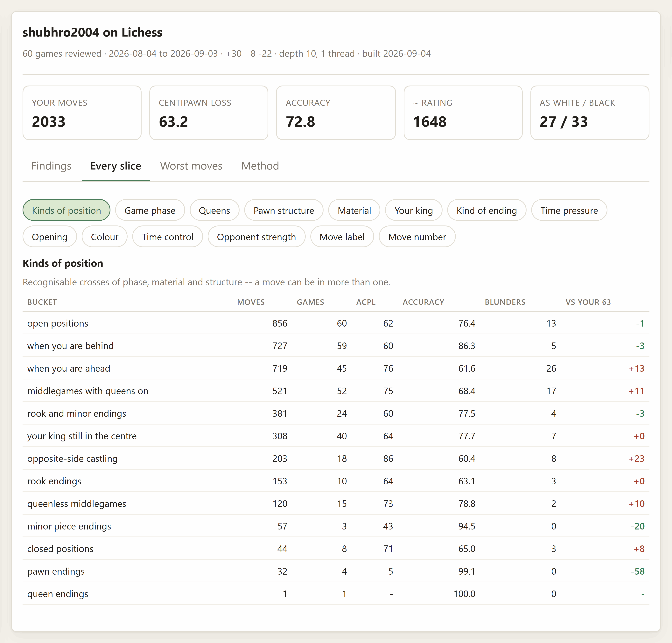Click the +10 value for queenless middlegames
Image resolution: width=672 pixels, height=643 pixels.
(x=636, y=504)
